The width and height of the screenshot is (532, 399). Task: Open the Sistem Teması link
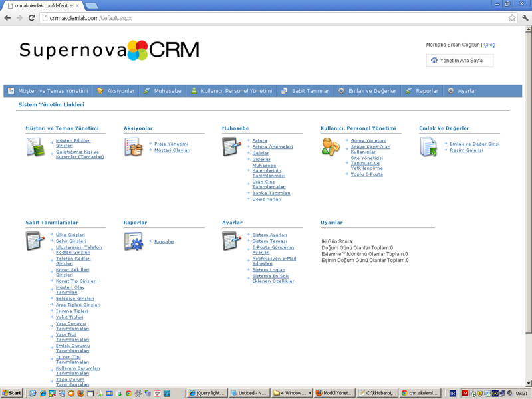(269, 241)
